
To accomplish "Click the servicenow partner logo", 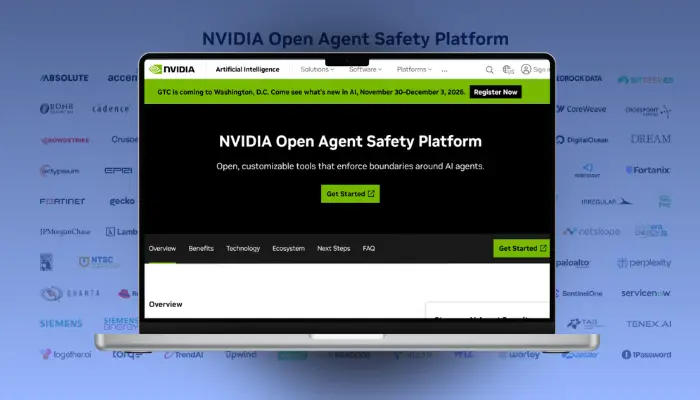I will pyautogui.click(x=646, y=293).
